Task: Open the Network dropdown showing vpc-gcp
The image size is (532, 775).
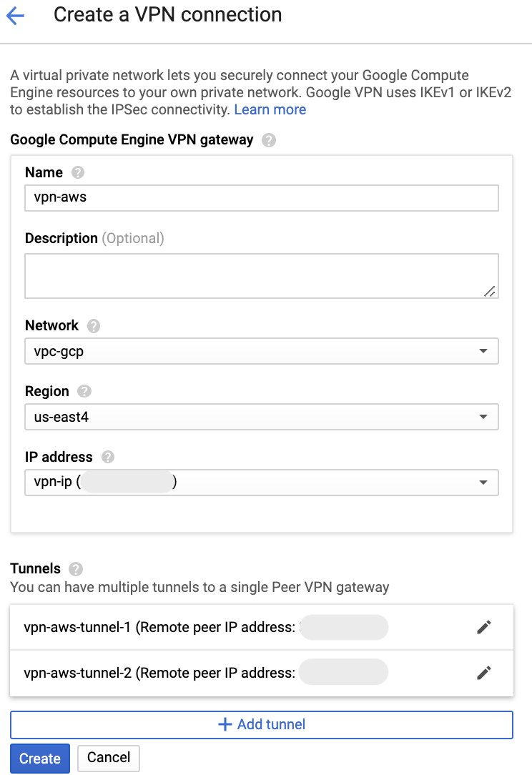Action: point(261,351)
